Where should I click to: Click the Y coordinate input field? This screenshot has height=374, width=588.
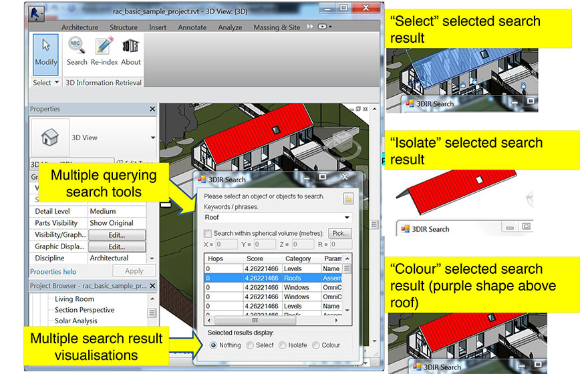[x=265, y=244]
